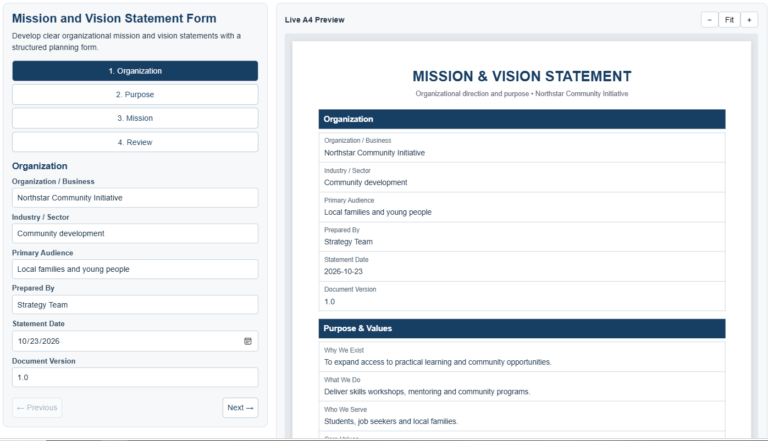Select the MISSION & VISION STATEMENT heading in preview
This screenshot has width=768, height=441.
[x=522, y=76]
